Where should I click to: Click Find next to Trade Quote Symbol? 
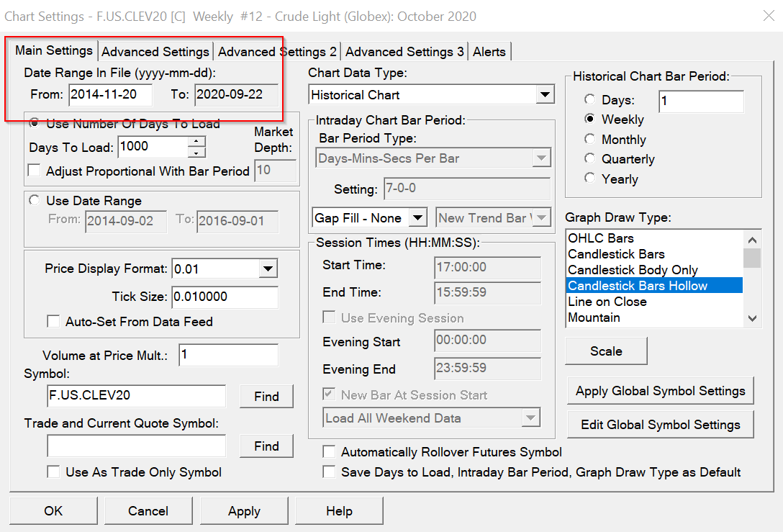pyautogui.click(x=266, y=446)
